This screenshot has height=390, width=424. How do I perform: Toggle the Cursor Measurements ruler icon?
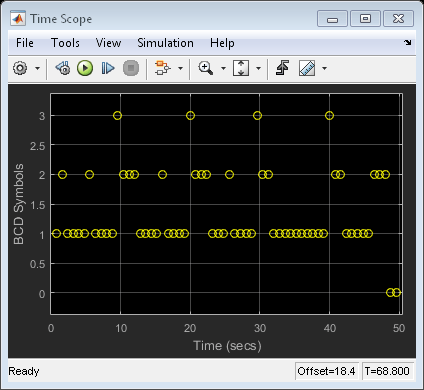point(307,68)
